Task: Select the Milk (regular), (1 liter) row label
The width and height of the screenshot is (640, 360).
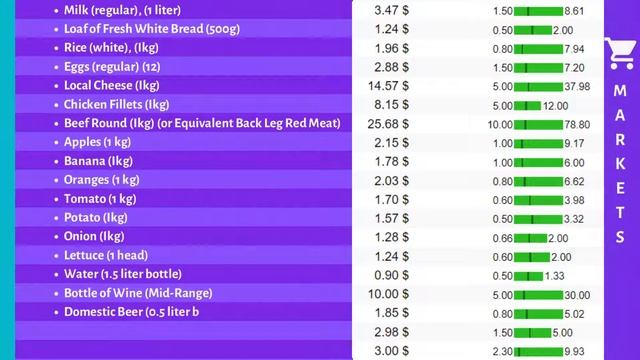Action: (122, 10)
